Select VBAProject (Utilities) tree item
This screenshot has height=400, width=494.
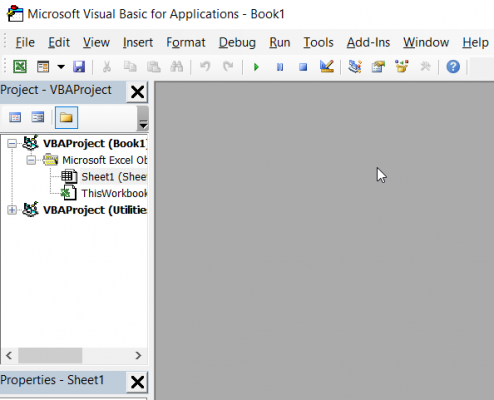point(95,210)
